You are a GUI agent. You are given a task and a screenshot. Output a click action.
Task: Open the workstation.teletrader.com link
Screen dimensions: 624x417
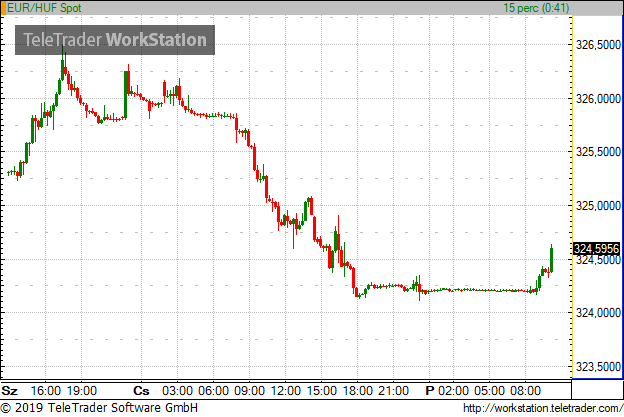point(543,408)
